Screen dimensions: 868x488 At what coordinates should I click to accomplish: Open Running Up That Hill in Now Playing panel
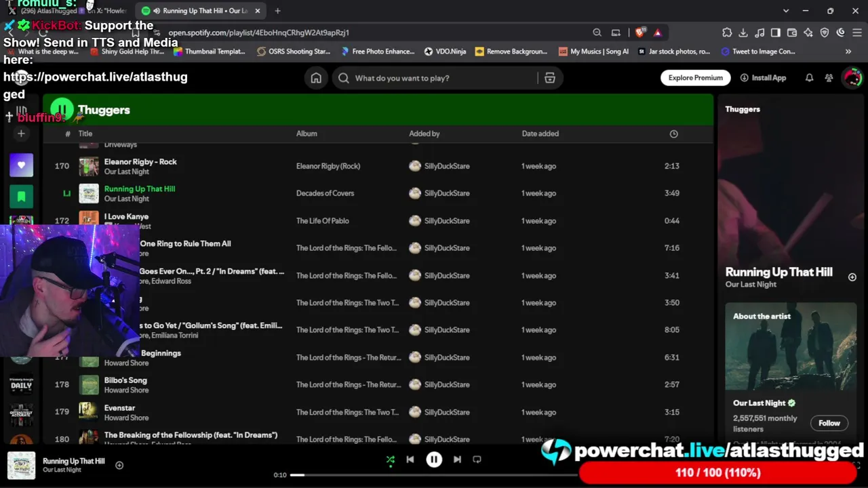point(778,272)
